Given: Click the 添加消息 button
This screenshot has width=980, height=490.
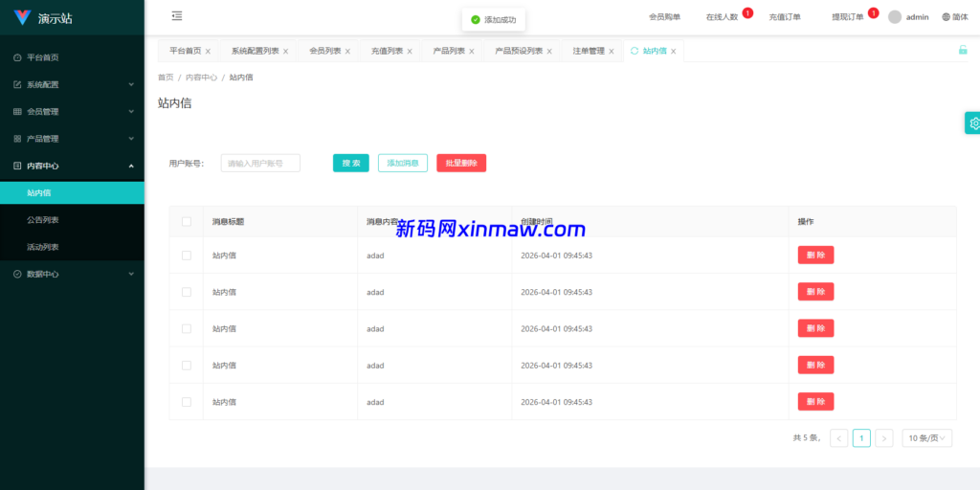Looking at the screenshot, I should 403,163.
